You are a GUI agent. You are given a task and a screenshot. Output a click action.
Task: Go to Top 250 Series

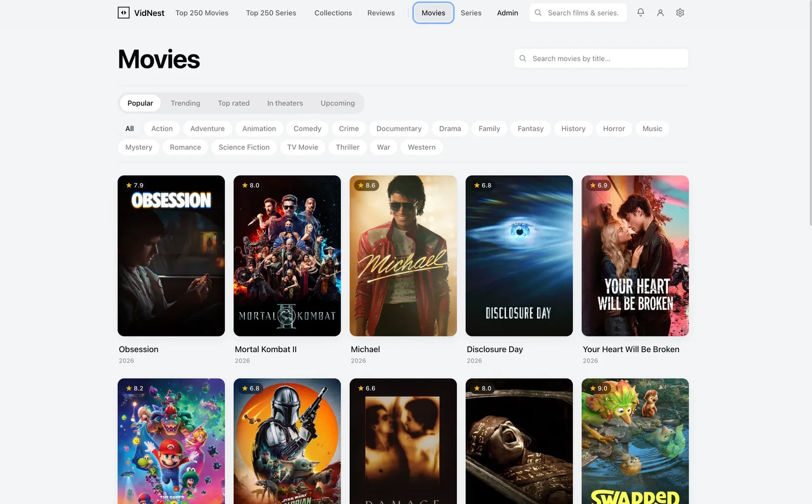[x=271, y=13]
